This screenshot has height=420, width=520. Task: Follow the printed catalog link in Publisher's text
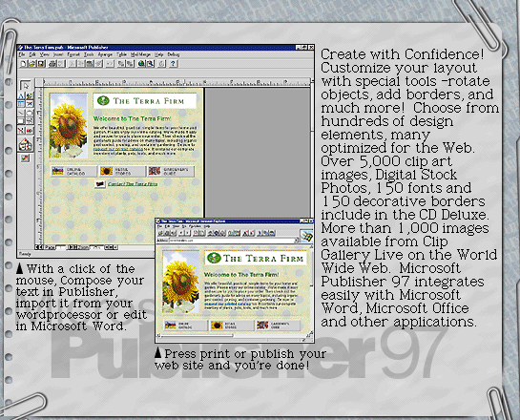[118, 149]
